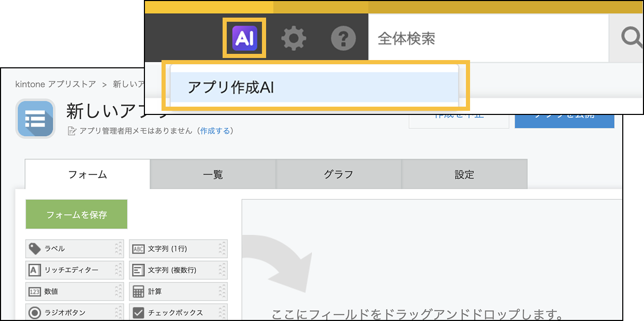The image size is (644, 321).
Task: Open the グラフ tab
Action: pos(339,174)
